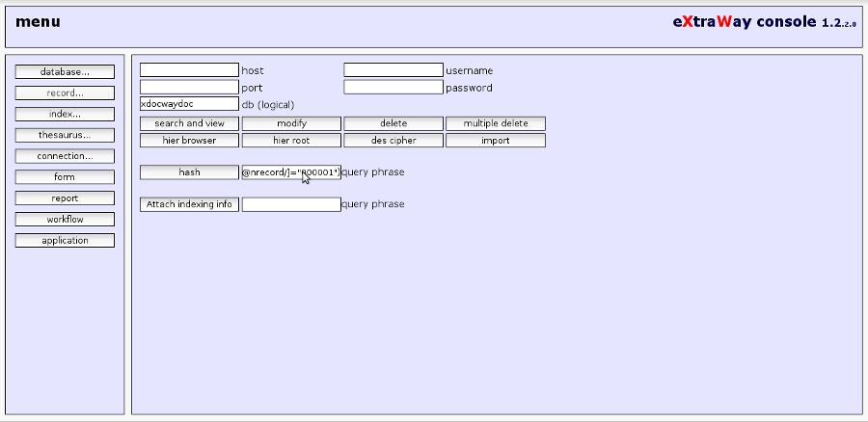Select the report menu button

point(65,198)
